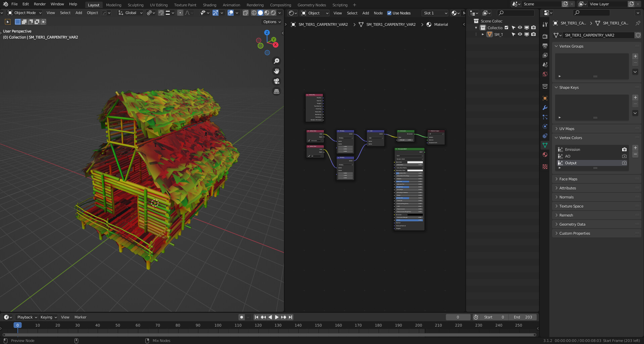Viewport: 644px width, 344px height.
Task: Toggle the viewport camera view icon
Action: [276, 81]
